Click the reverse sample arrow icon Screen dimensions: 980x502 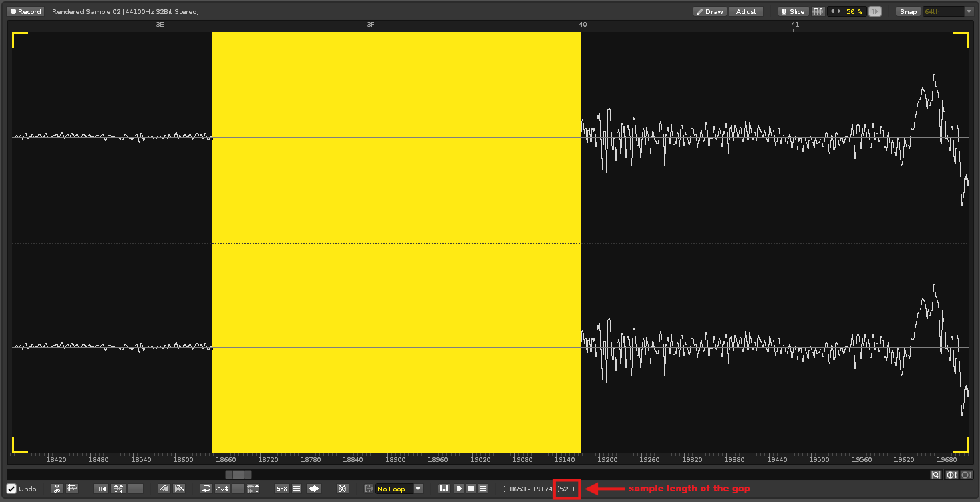pos(206,489)
